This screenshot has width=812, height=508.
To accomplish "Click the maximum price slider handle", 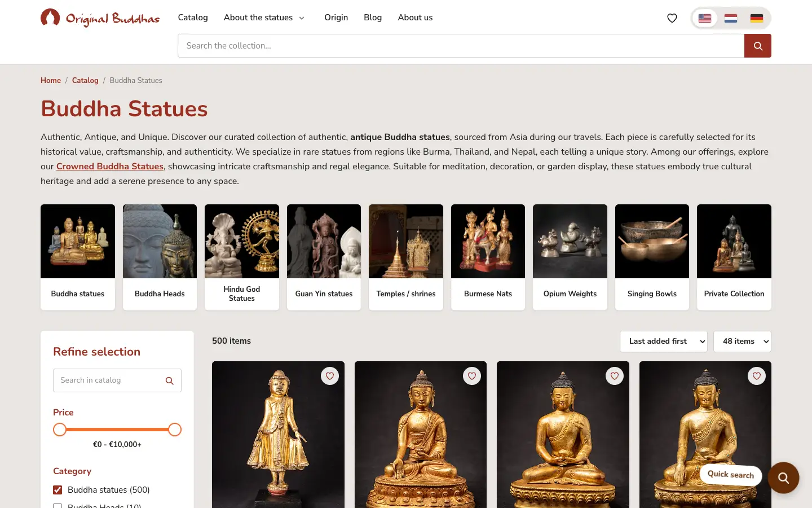I will click(175, 430).
